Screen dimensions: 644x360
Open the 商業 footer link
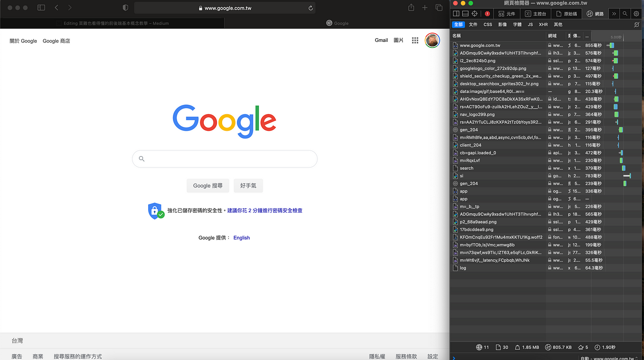click(x=38, y=356)
